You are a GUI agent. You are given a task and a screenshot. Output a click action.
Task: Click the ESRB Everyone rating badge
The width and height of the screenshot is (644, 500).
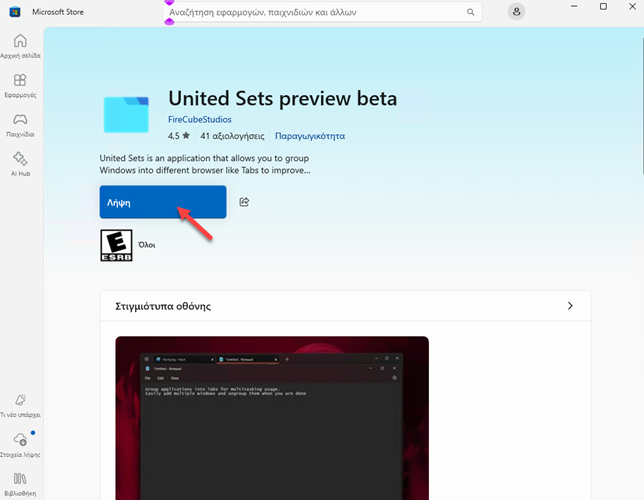[117, 245]
